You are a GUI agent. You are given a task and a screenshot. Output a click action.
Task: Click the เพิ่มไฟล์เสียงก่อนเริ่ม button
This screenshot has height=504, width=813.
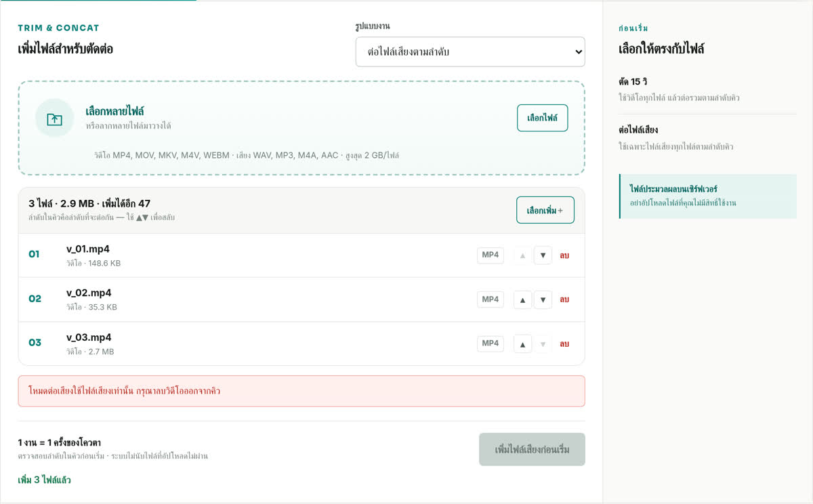point(532,449)
